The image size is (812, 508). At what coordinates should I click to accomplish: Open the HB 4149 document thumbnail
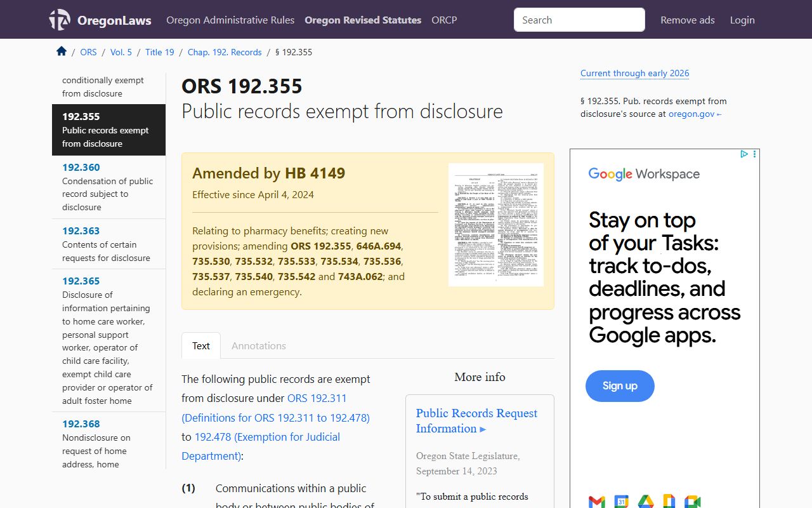pyautogui.click(x=496, y=225)
